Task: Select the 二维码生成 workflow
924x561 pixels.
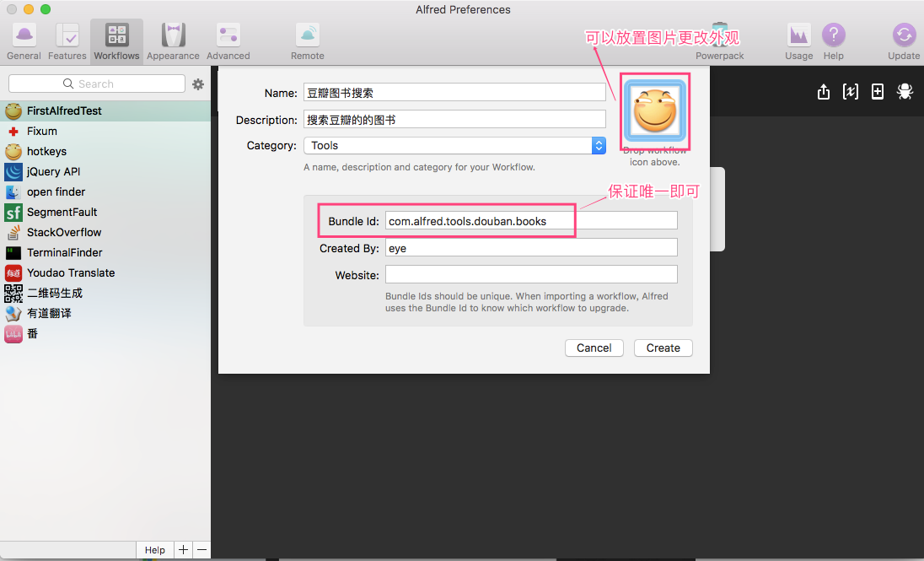Action: click(105, 294)
